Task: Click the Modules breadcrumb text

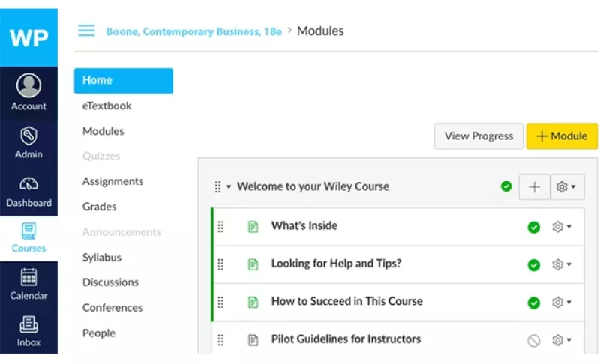Action: pos(320,31)
